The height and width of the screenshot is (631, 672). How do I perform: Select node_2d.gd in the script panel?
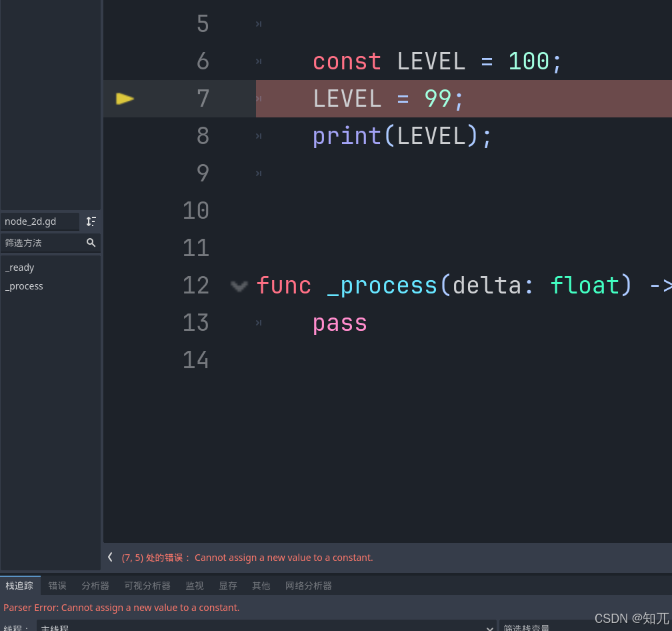31,221
